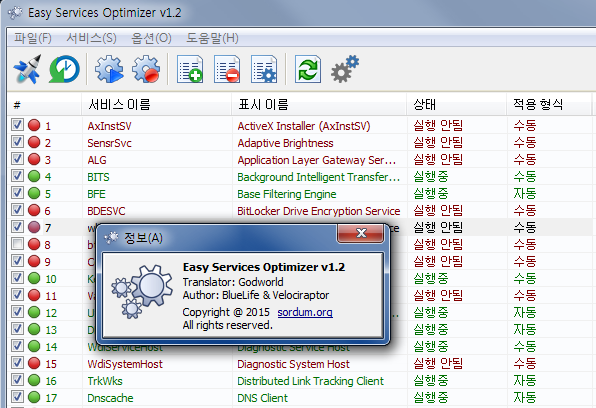Toggle the checkbox for AxInstSV row
This screenshot has height=408, width=596.
click(x=17, y=124)
